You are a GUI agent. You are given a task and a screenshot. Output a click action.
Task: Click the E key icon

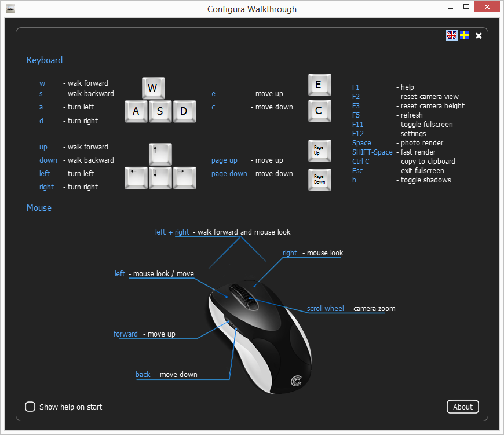point(319,85)
